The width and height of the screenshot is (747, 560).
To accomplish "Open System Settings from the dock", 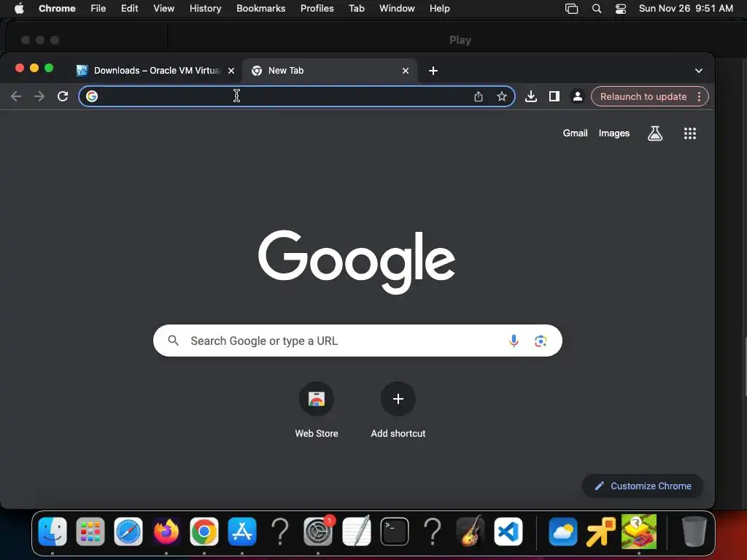I will point(318,532).
